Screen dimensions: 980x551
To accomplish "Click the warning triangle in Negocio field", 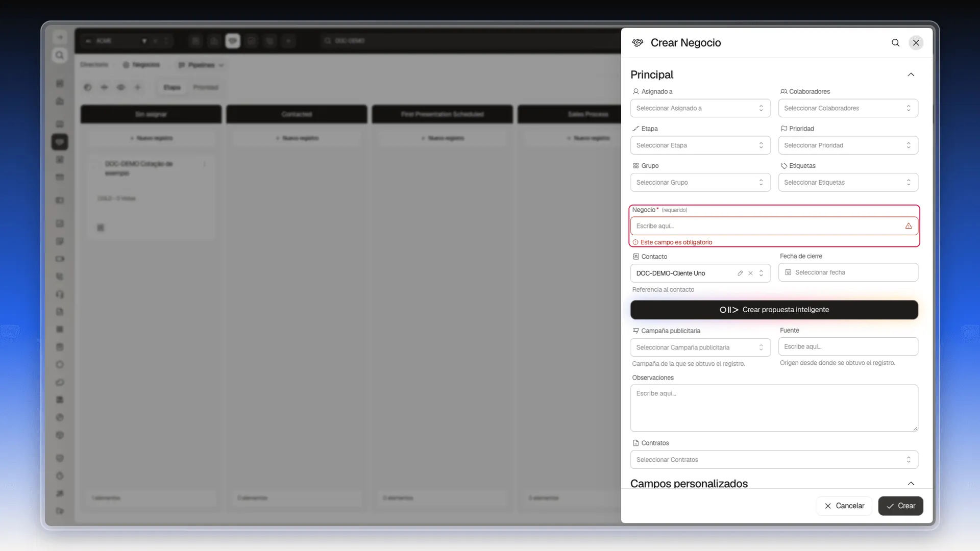I will [x=909, y=226].
